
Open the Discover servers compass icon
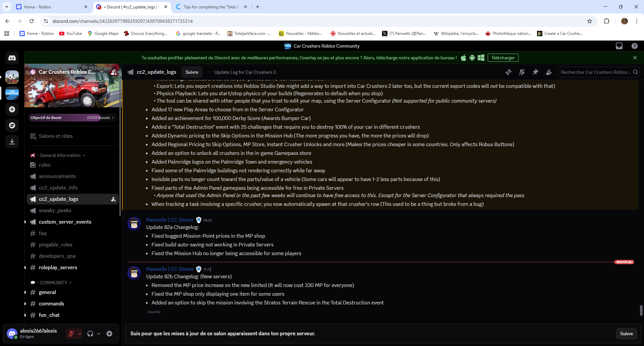tap(12, 125)
